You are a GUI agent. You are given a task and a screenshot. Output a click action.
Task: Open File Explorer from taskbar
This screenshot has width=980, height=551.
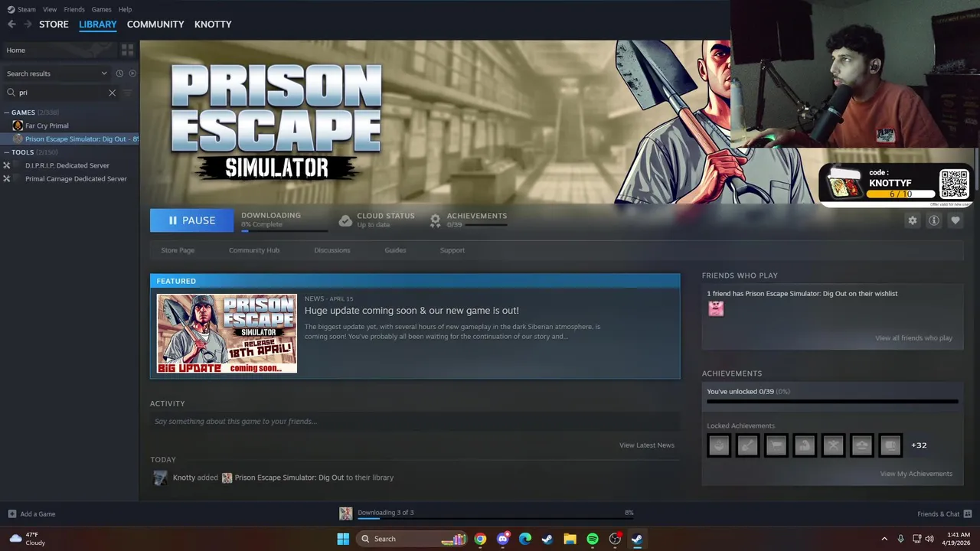tap(570, 539)
